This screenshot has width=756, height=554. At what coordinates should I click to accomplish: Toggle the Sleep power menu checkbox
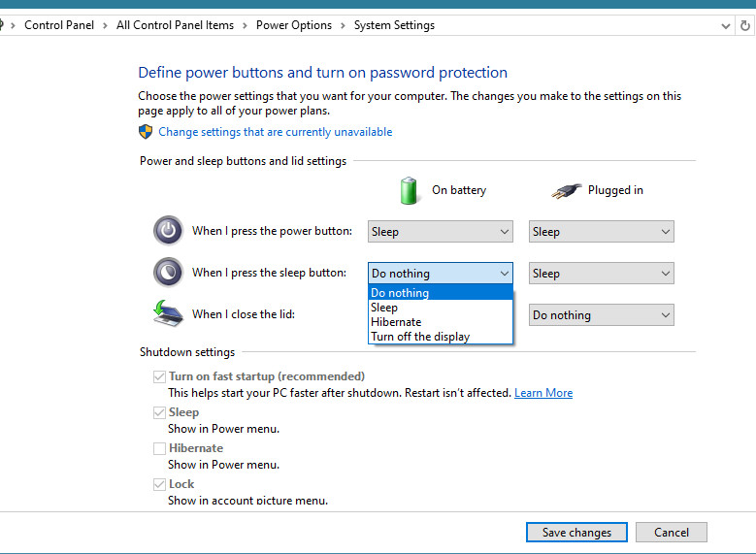click(159, 412)
